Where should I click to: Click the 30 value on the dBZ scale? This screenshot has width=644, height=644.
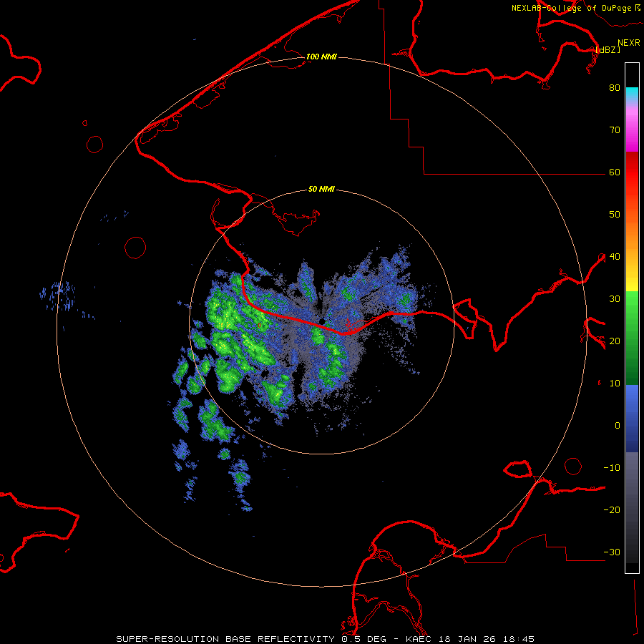615,298
